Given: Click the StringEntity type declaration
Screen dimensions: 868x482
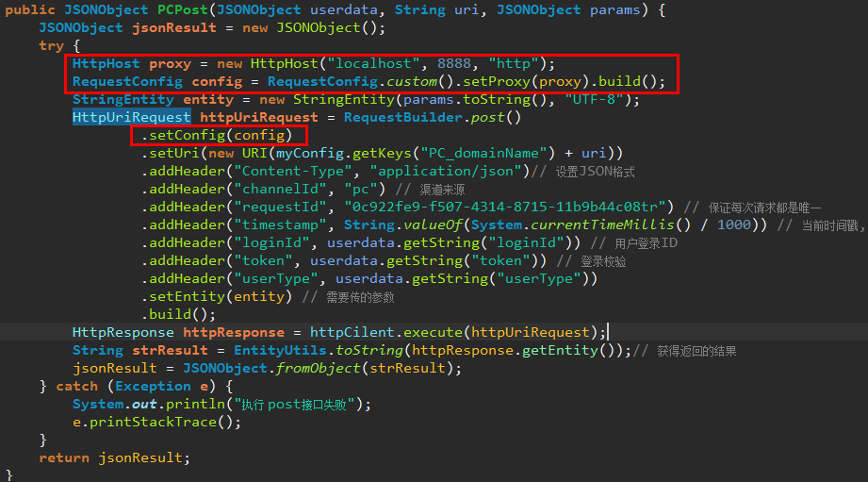Looking at the screenshot, I should click(123, 100).
